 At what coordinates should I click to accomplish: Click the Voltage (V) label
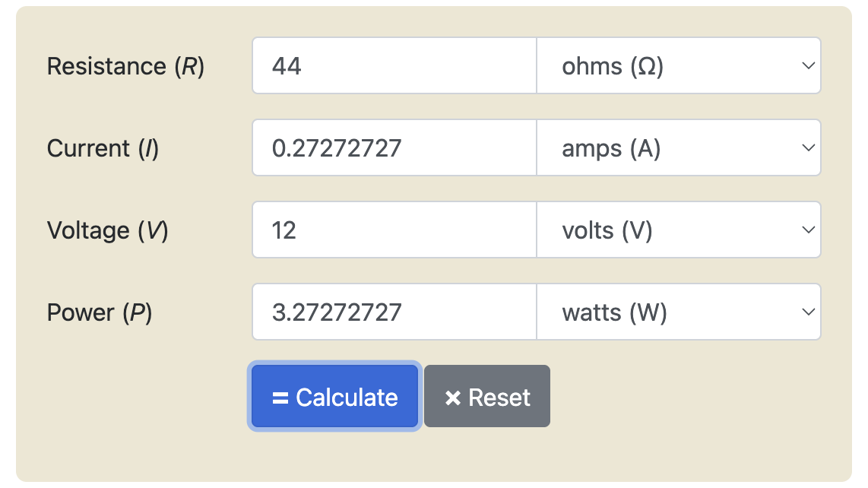[x=108, y=230]
